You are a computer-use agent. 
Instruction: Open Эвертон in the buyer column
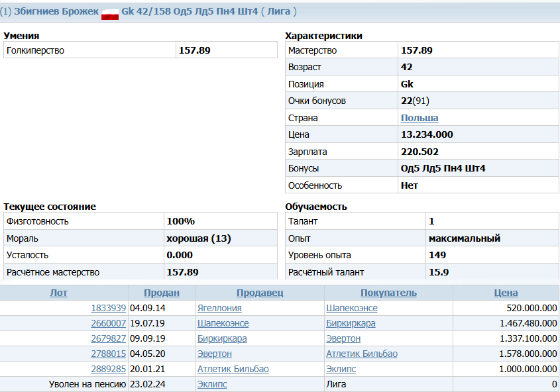click(343, 338)
